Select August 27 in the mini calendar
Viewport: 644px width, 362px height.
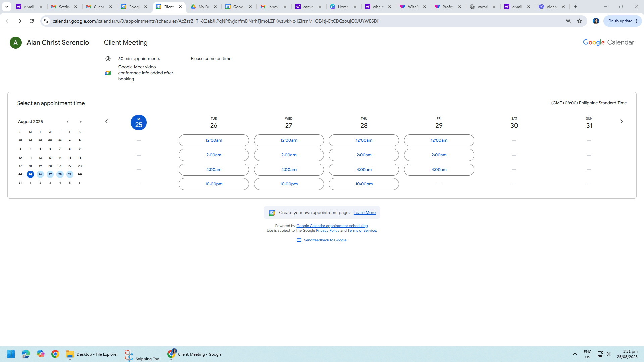(x=50, y=174)
